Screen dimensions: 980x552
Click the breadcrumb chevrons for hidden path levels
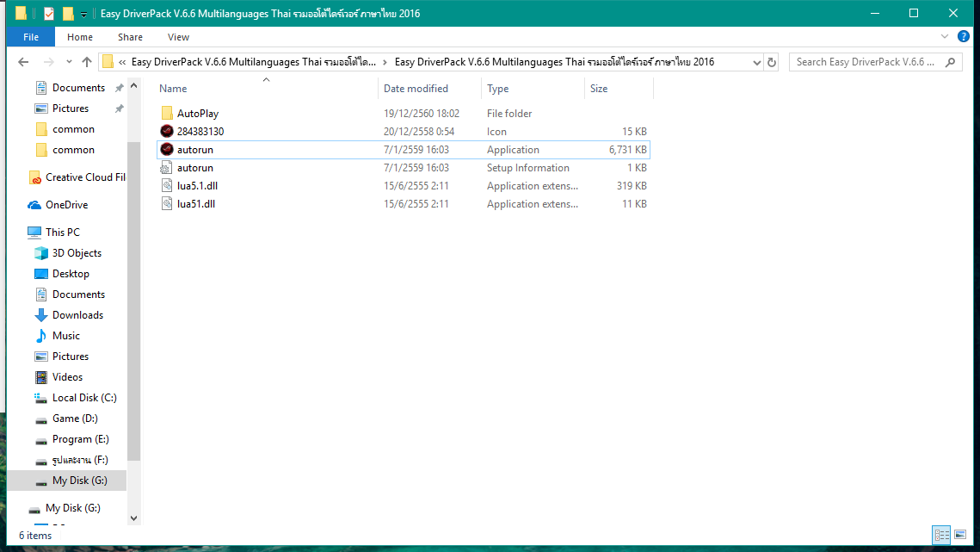(122, 62)
